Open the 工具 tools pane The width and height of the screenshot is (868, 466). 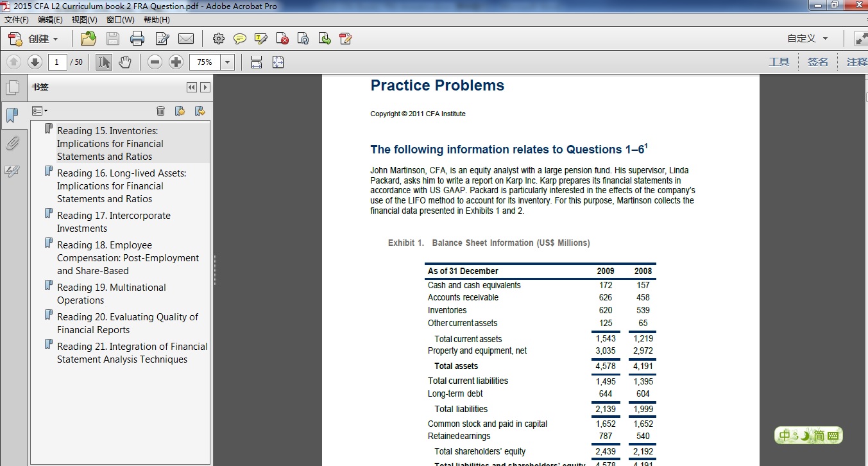tap(779, 62)
